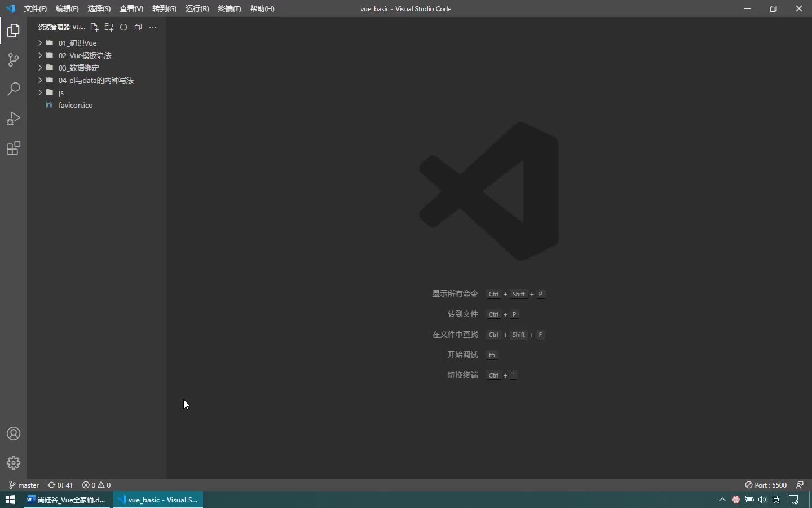Screen dimensions: 812x508
Task: Open the Run and Debug view
Action: pyautogui.click(x=14, y=119)
